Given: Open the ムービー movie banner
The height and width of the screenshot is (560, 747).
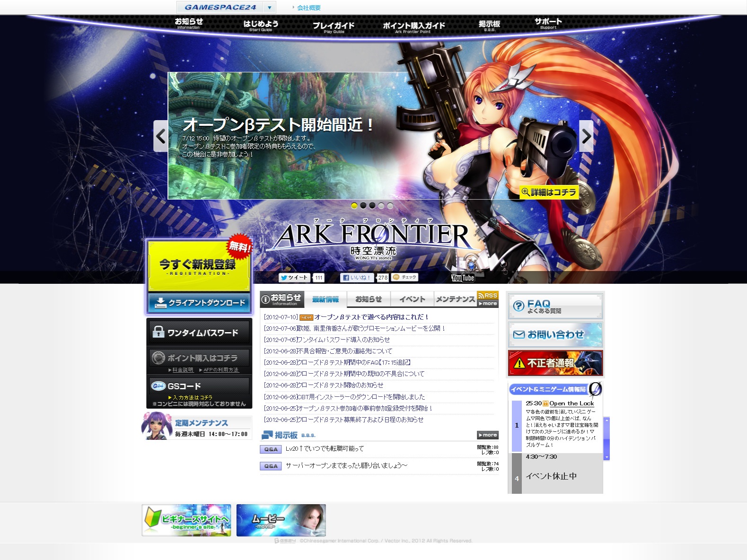Looking at the screenshot, I should [x=281, y=520].
